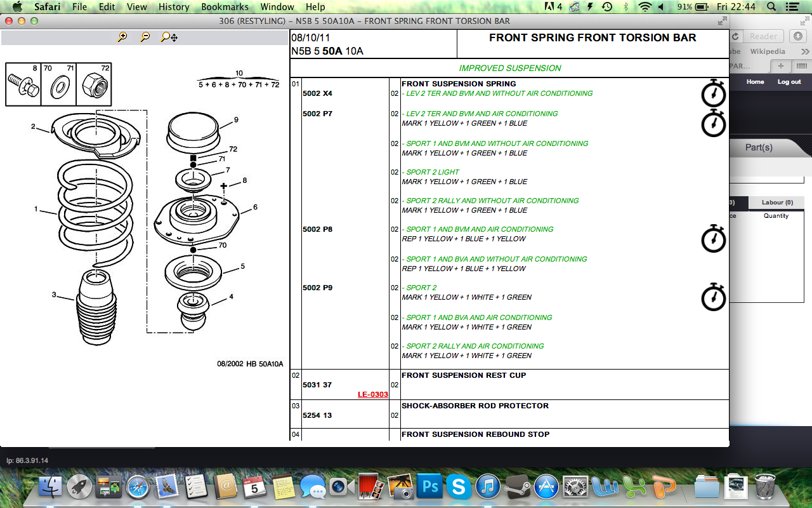This screenshot has height=508, width=812.
Task: Click the zoom-to-fit magnifier icon
Action: click(169, 37)
